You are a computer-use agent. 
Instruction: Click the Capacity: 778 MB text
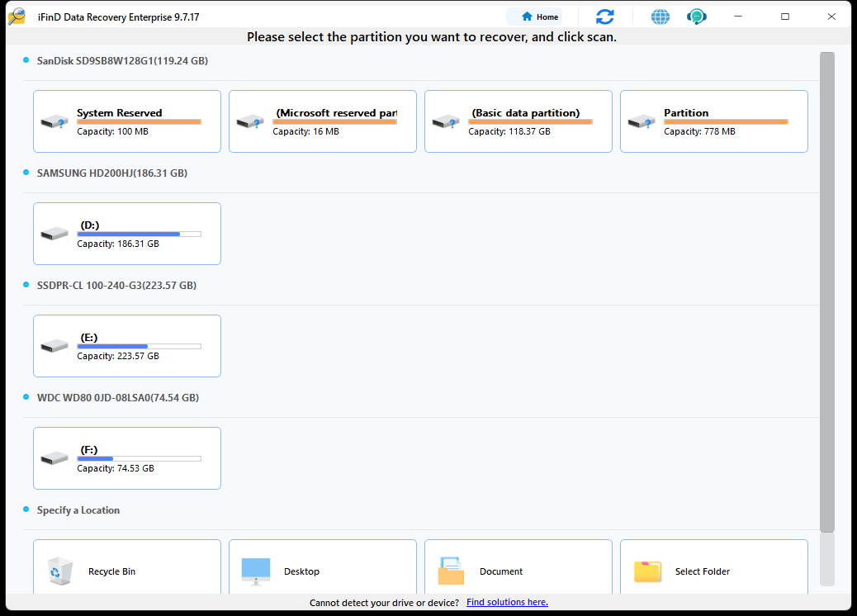pos(699,131)
